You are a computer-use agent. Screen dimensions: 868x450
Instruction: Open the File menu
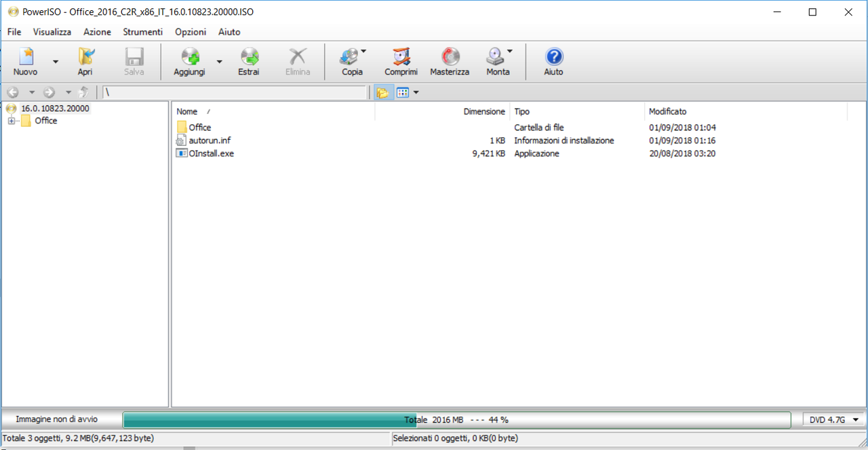pyautogui.click(x=14, y=32)
